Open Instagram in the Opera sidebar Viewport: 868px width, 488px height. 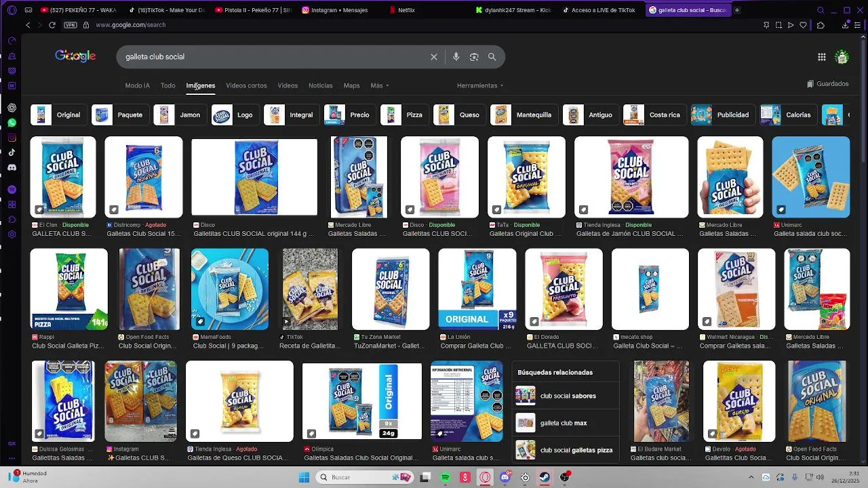pyautogui.click(x=12, y=138)
